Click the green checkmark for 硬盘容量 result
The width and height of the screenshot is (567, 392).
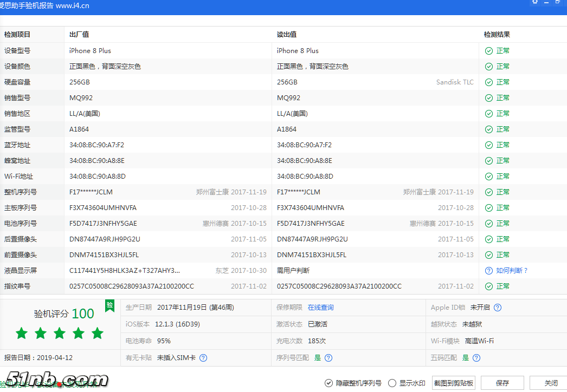point(488,82)
